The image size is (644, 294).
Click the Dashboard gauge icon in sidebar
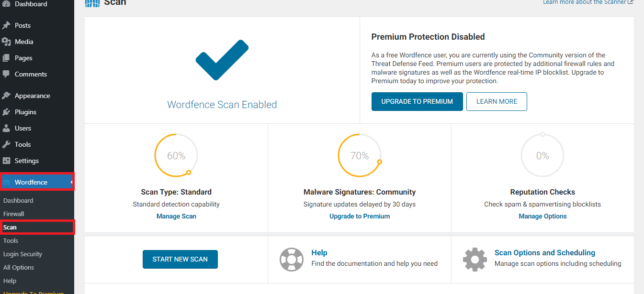point(6,4)
